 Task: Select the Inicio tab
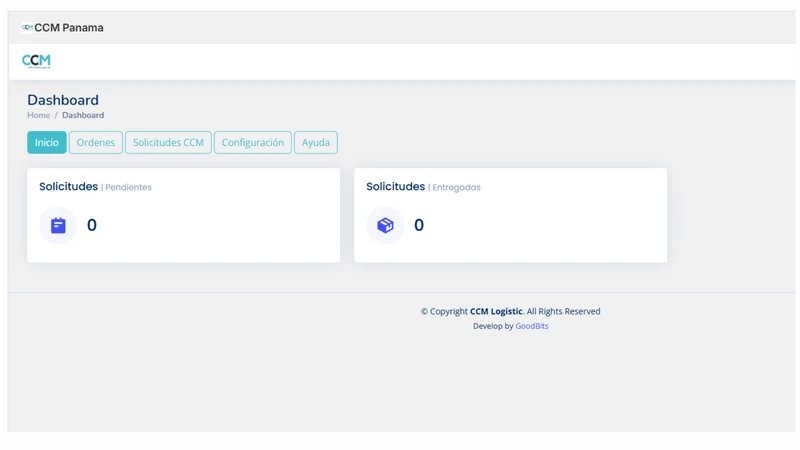pyautogui.click(x=46, y=142)
